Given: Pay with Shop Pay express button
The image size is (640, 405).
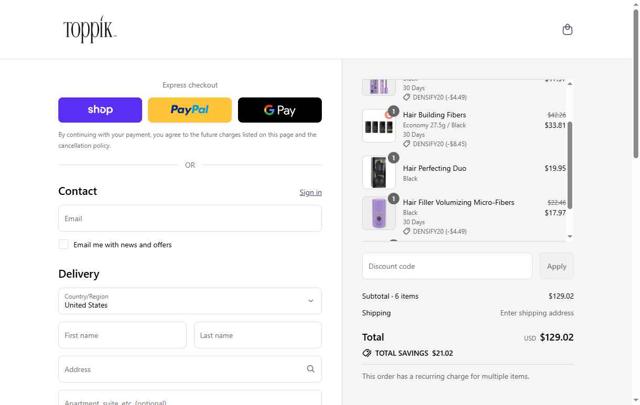Looking at the screenshot, I should [100, 110].
